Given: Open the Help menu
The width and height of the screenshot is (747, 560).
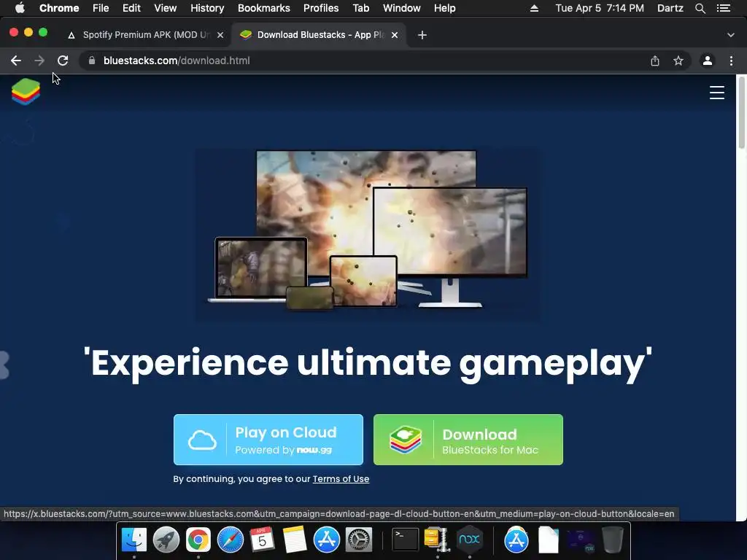Looking at the screenshot, I should click(x=444, y=8).
